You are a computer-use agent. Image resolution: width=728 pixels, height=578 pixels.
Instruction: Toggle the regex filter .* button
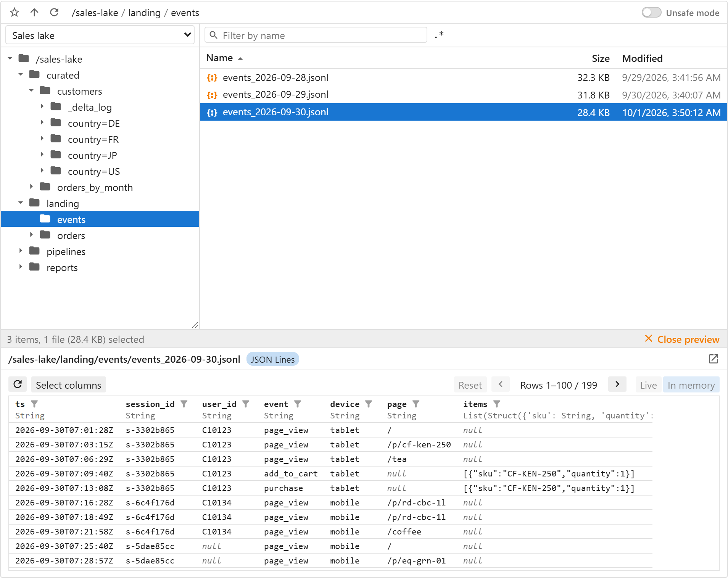coord(439,35)
